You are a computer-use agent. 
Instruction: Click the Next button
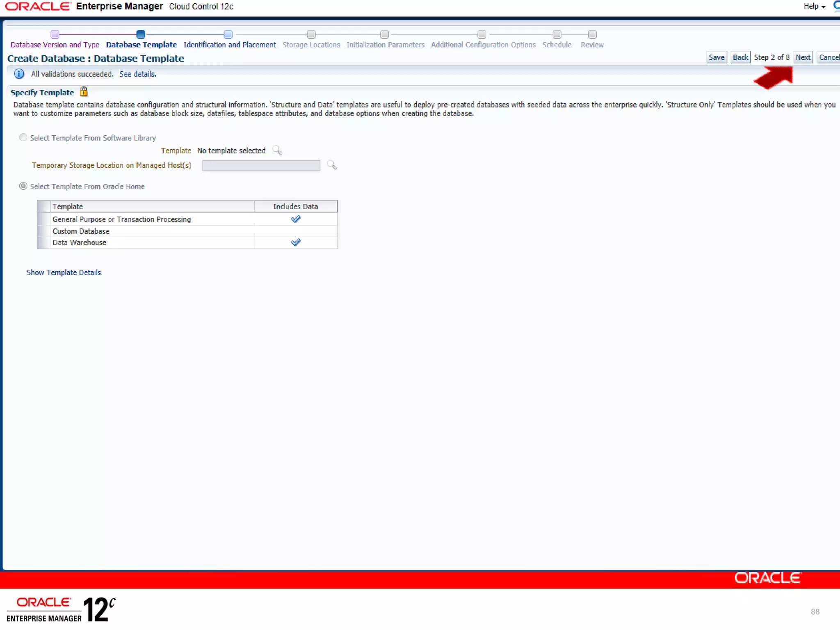point(803,57)
